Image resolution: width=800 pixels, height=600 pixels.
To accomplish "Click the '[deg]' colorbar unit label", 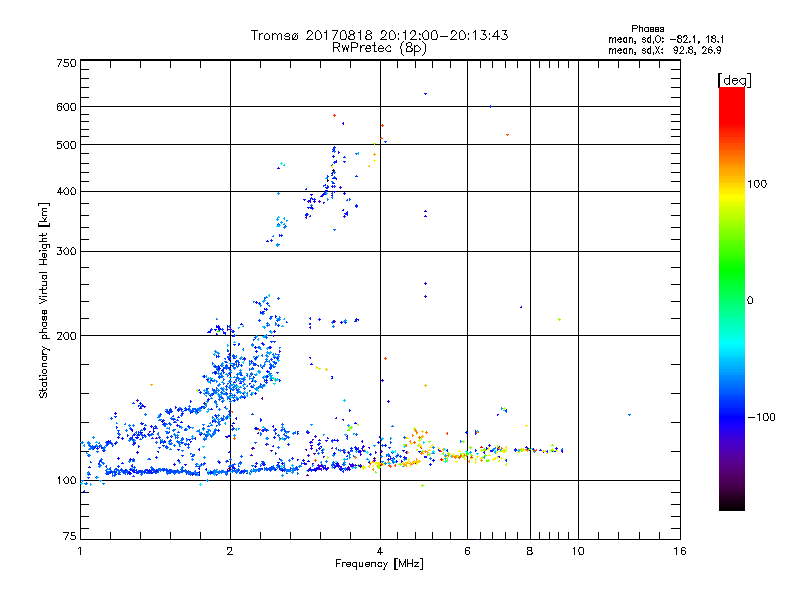I will click(x=734, y=81).
